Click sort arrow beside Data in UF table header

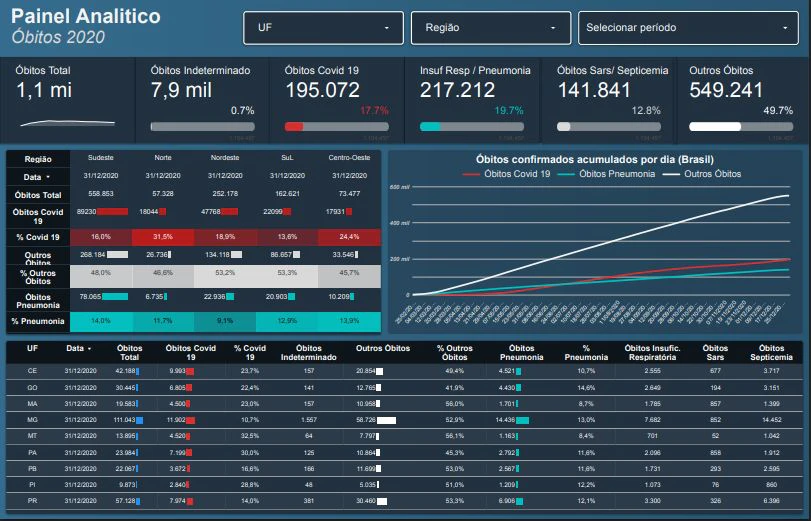[x=89, y=349]
